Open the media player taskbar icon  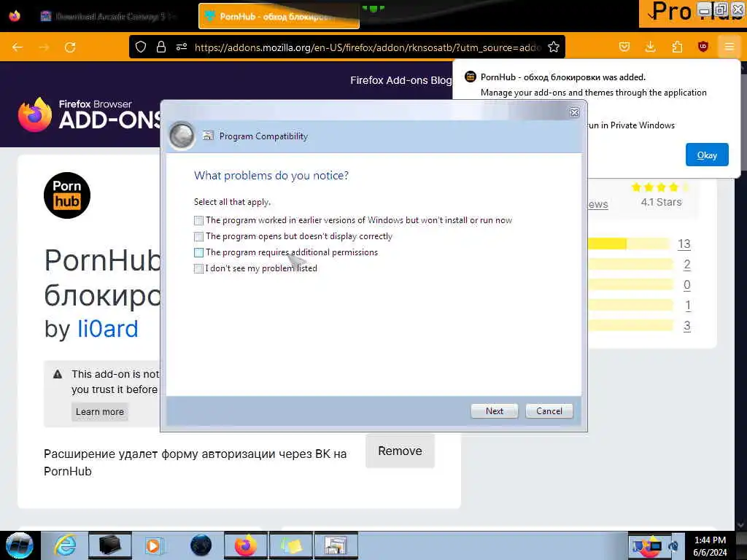[154, 545]
